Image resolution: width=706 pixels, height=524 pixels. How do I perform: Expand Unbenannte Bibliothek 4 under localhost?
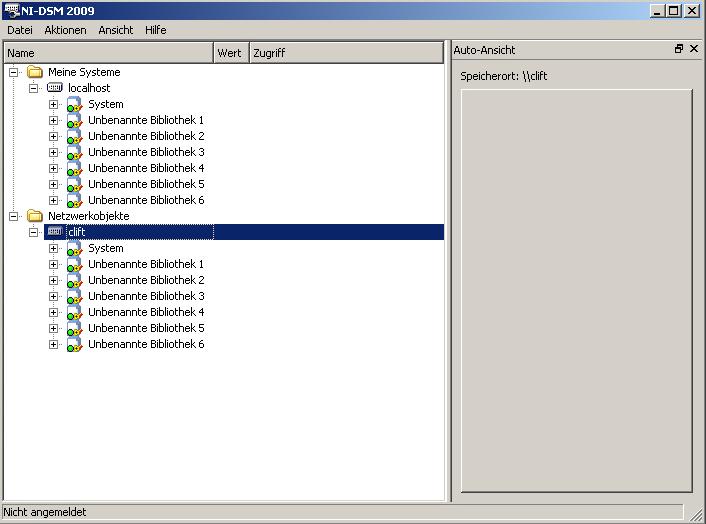(x=54, y=168)
